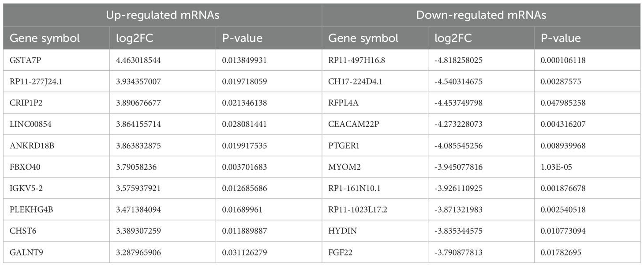The width and height of the screenshot is (644, 266).
Task: Select the FBXO40 cell
Action: pyautogui.click(x=56, y=167)
